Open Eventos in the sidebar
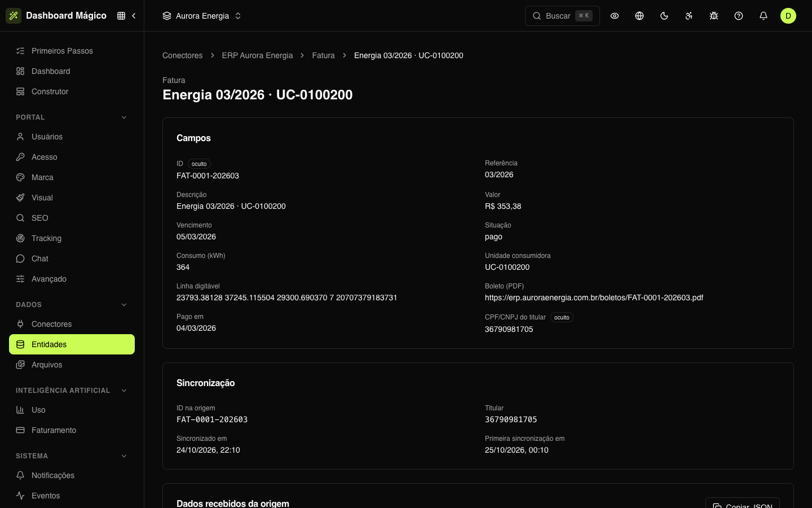Screen dimensions: 812x508 72,496
